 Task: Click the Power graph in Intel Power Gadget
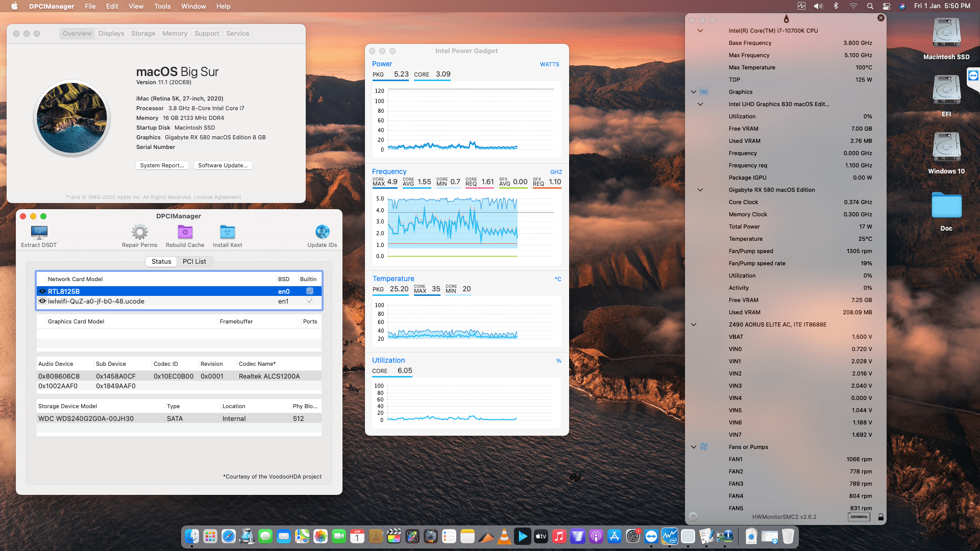[x=466, y=119]
